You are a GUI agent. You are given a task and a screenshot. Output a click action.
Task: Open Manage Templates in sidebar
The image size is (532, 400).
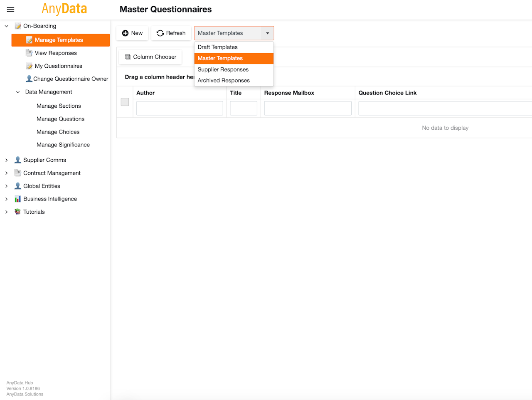click(61, 40)
